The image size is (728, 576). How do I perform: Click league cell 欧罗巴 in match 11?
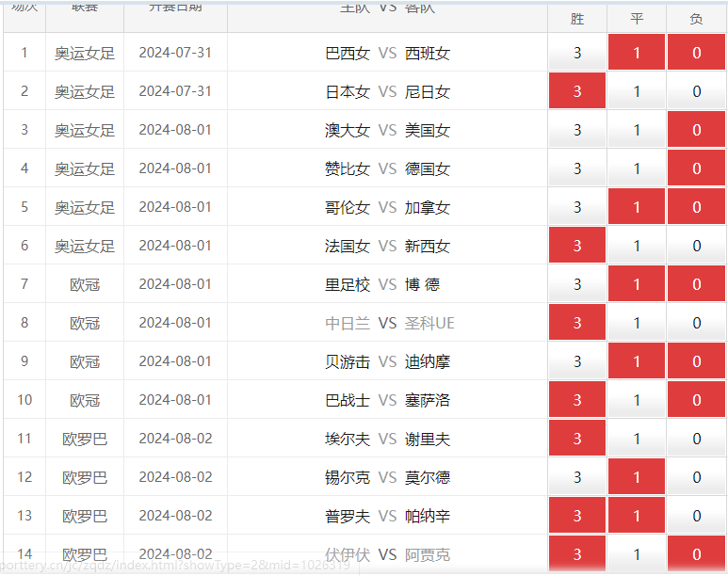tap(85, 439)
